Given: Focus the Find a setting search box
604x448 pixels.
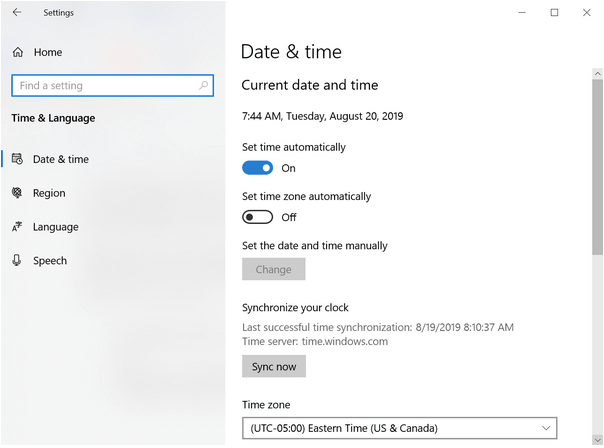Looking at the screenshot, I should (x=112, y=86).
